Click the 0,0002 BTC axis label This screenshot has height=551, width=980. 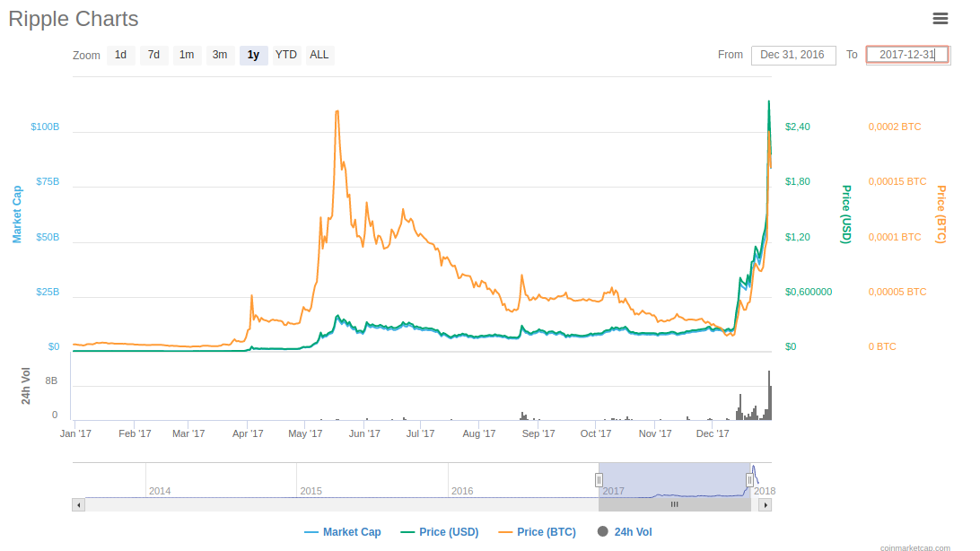tap(895, 127)
